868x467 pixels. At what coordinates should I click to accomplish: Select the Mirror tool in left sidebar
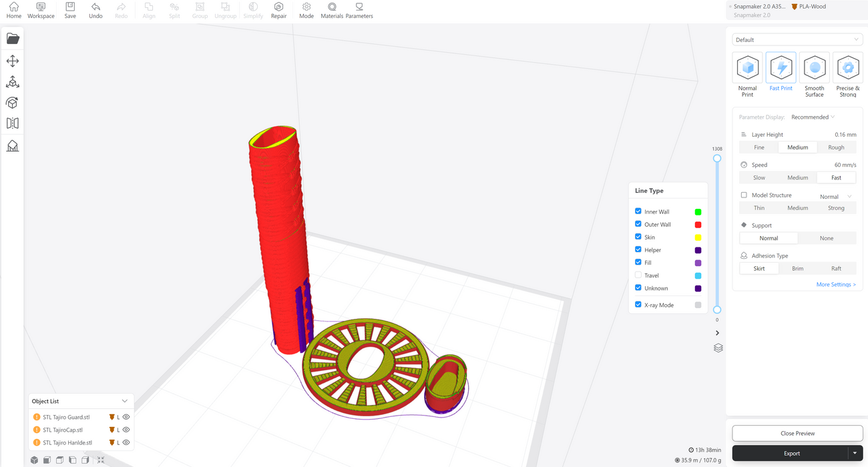13,123
